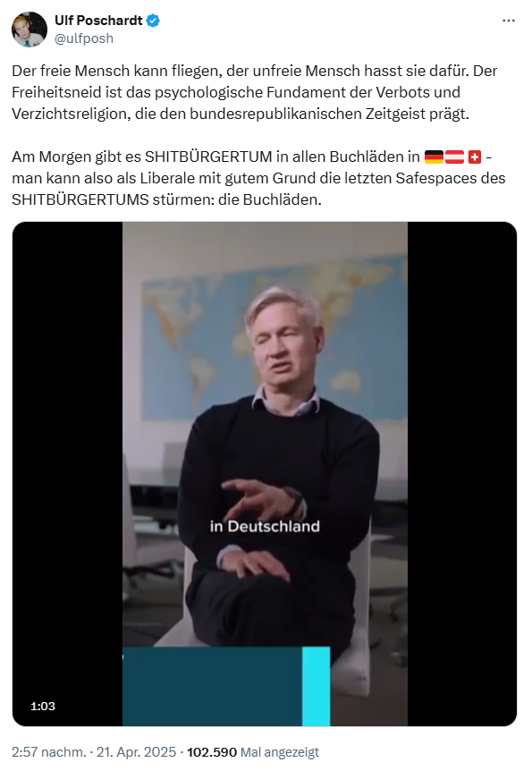Viewport: 532px width, 771px height.
Task: Open the three-dot more options menu
Action: (x=509, y=21)
